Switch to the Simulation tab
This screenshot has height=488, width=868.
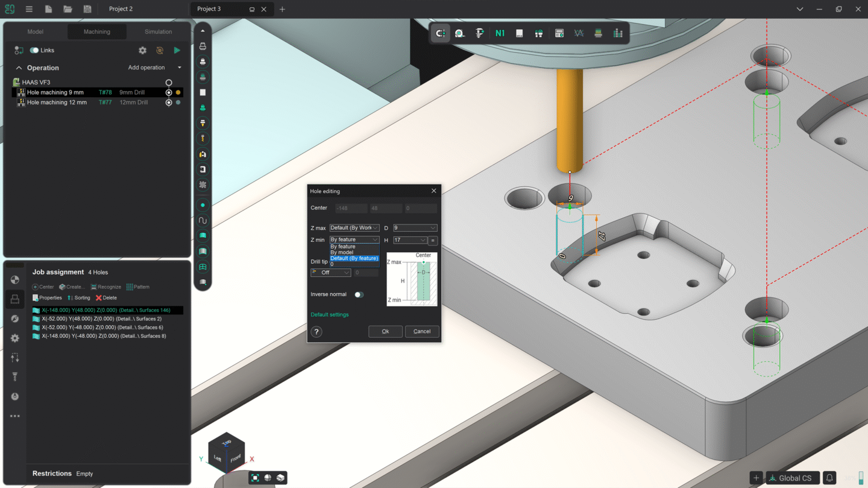(x=158, y=31)
